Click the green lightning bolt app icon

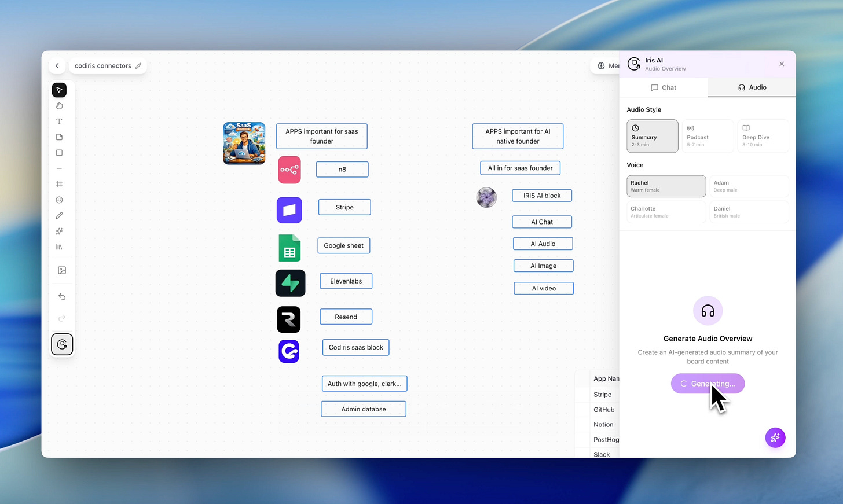pyautogui.click(x=290, y=283)
